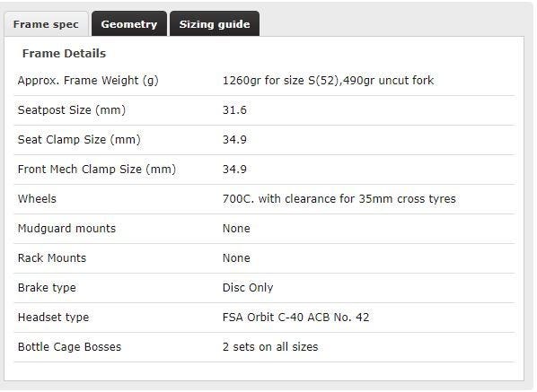Switch to the Geometry tab
Screen dimensions: 537x392
129,23
